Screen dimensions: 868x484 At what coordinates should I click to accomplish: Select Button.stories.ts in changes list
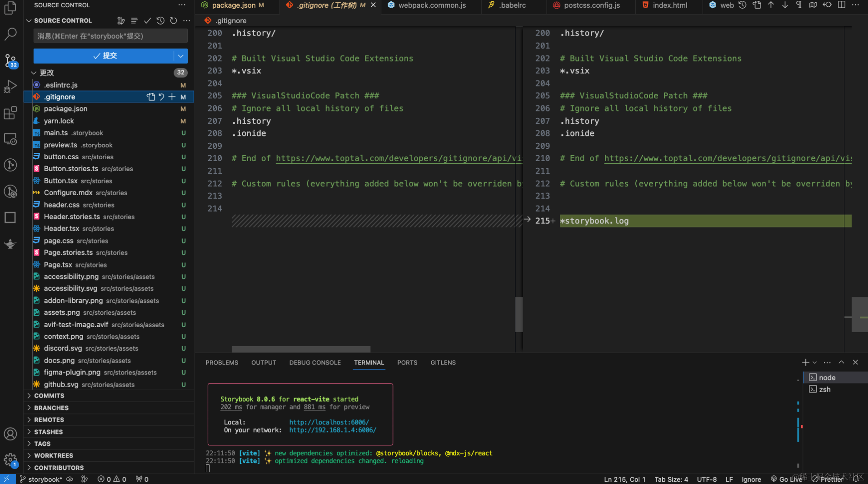point(109,168)
